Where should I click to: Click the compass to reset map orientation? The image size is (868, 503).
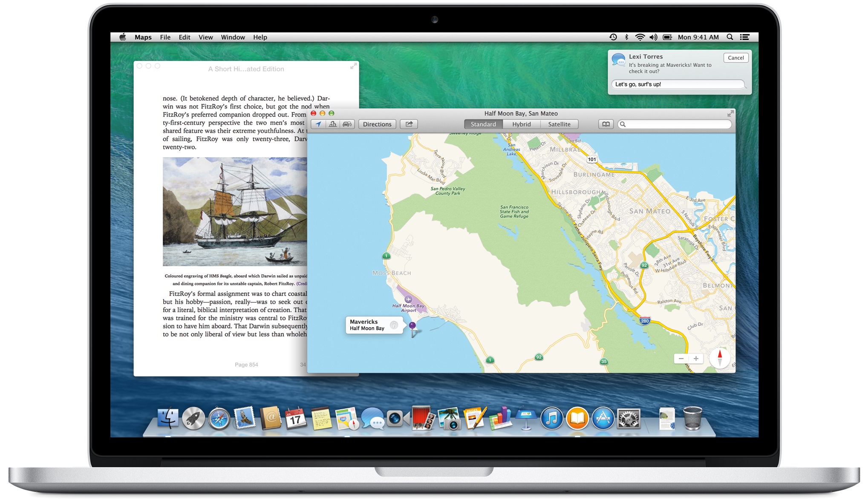720,359
